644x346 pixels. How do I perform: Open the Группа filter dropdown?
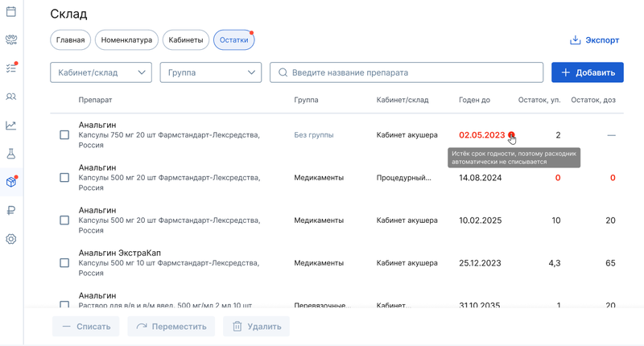click(211, 72)
